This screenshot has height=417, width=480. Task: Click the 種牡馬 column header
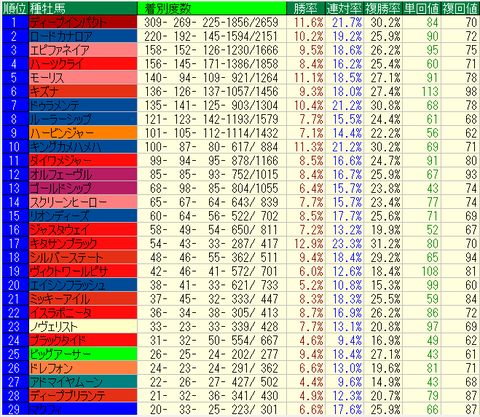click(x=83, y=8)
